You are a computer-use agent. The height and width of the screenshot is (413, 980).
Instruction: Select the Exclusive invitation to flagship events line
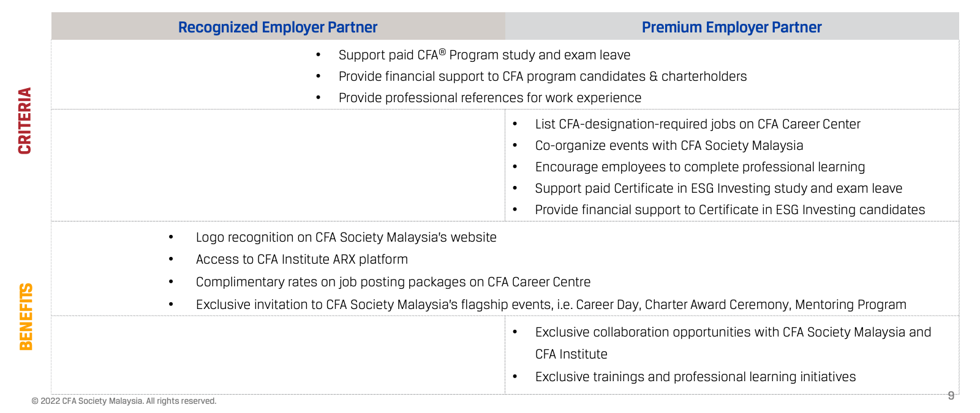[x=551, y=305]
